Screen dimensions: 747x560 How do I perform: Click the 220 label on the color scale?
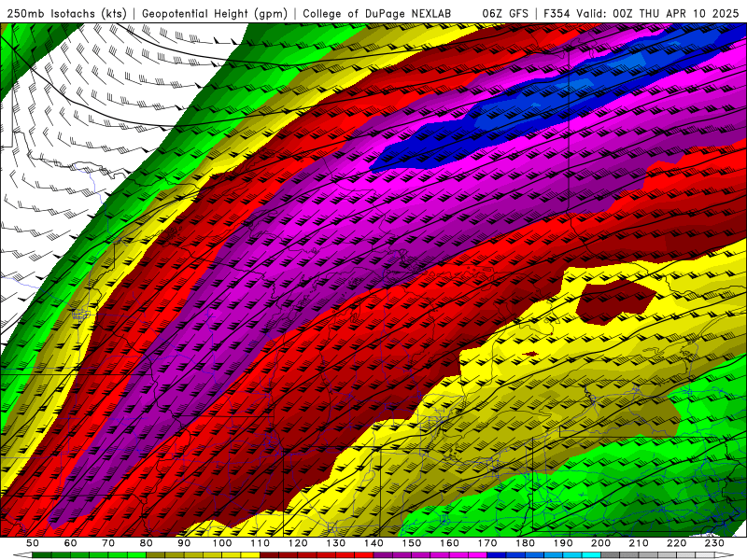pos(677,543)
